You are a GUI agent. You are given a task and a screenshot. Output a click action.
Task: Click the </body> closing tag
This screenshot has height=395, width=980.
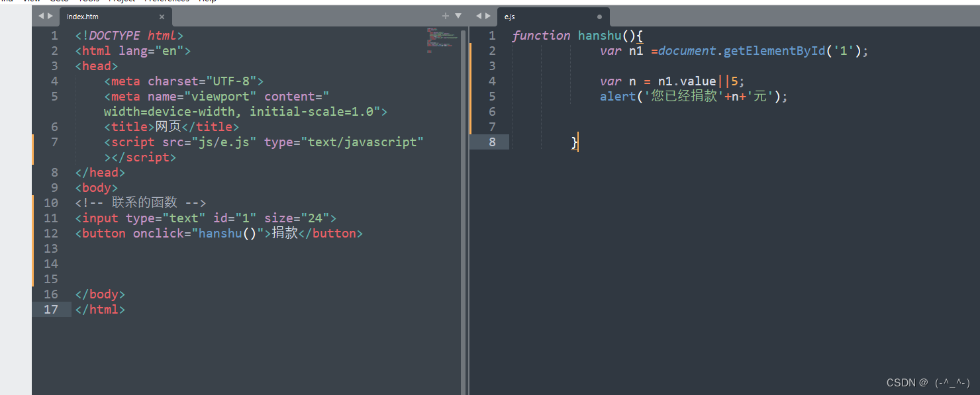tap(100, 294)
